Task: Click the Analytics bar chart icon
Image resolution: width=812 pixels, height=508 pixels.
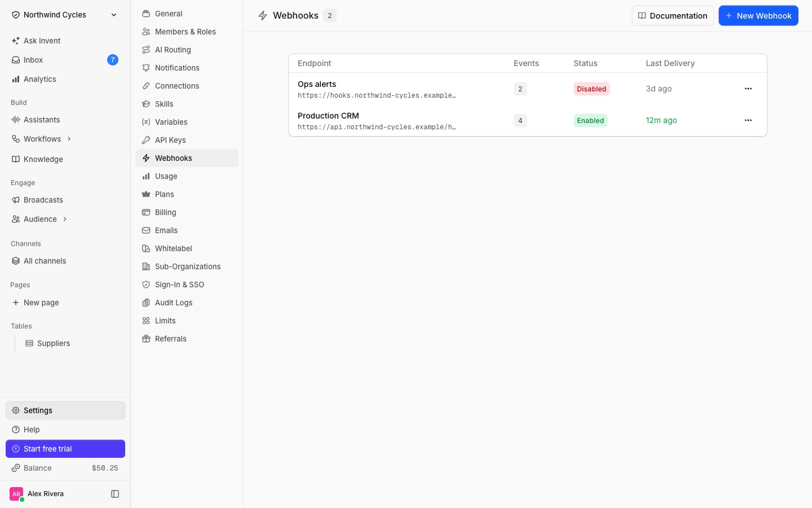Action: [x=16, y=79]
